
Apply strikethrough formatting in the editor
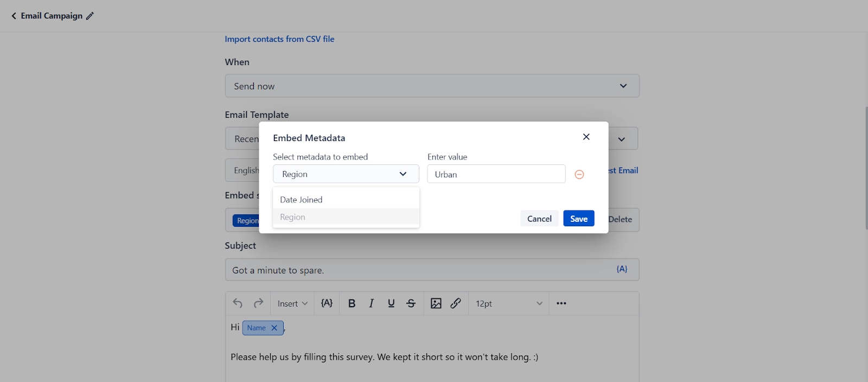coord(411,303)
